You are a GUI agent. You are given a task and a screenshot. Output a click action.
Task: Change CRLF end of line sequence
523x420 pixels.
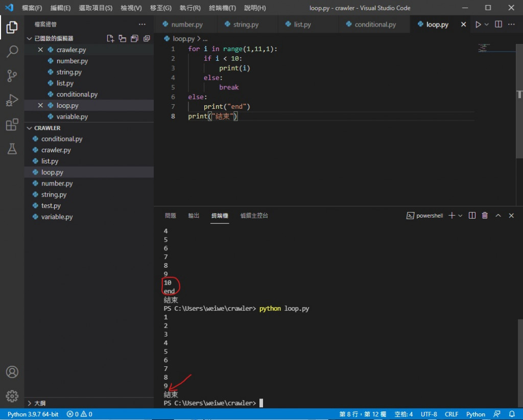451,414
